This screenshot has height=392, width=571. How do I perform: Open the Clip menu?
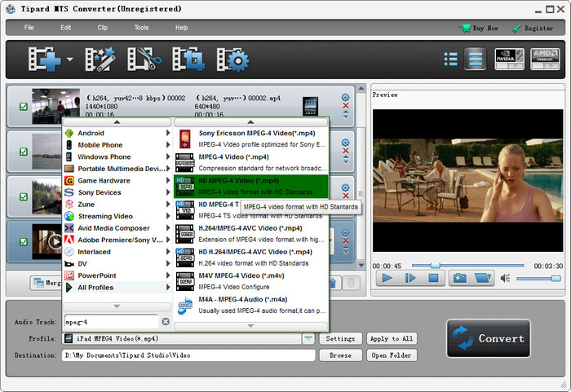(103, 28)
